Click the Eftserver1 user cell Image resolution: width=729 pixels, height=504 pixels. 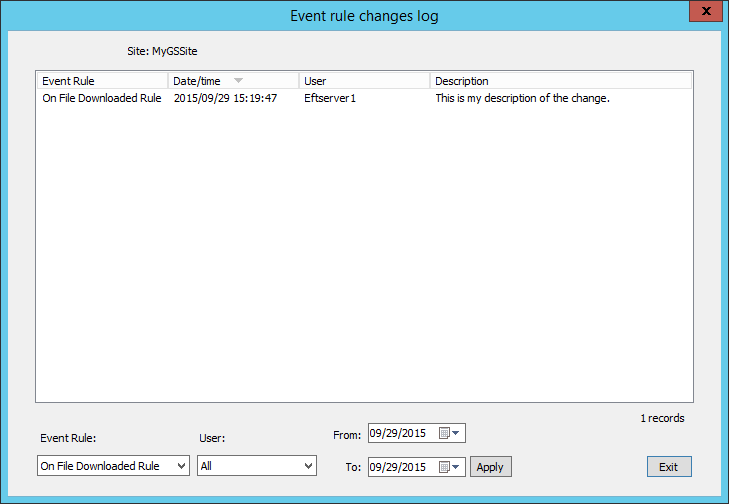[x=330, y=99]
